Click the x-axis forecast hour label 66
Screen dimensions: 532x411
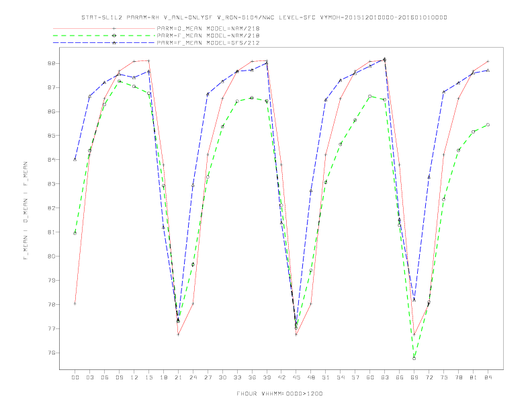tap(400, 377)
